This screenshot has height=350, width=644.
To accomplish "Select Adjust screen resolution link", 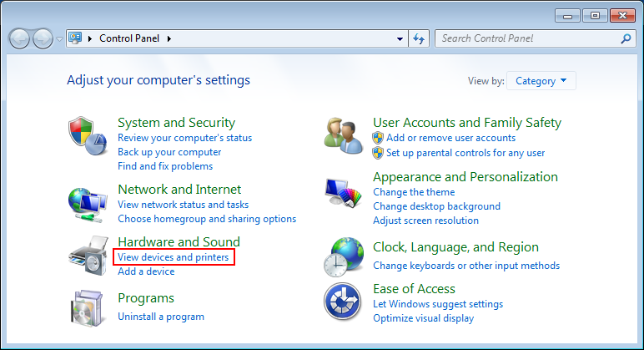I will (x=425, y=221).
